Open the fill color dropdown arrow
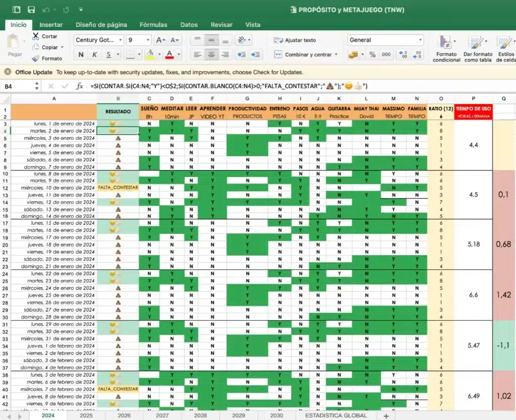 tap(159, 54)
